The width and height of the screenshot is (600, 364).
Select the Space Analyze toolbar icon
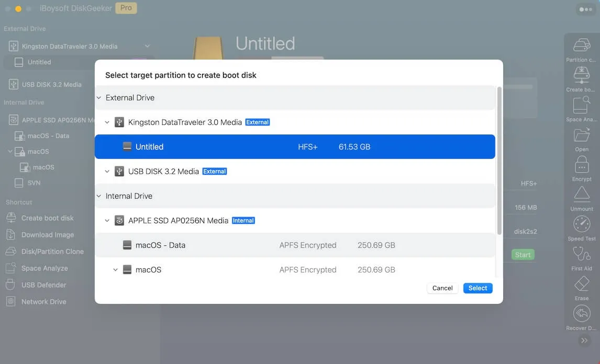pyautogui.click(x=581, y=105)
